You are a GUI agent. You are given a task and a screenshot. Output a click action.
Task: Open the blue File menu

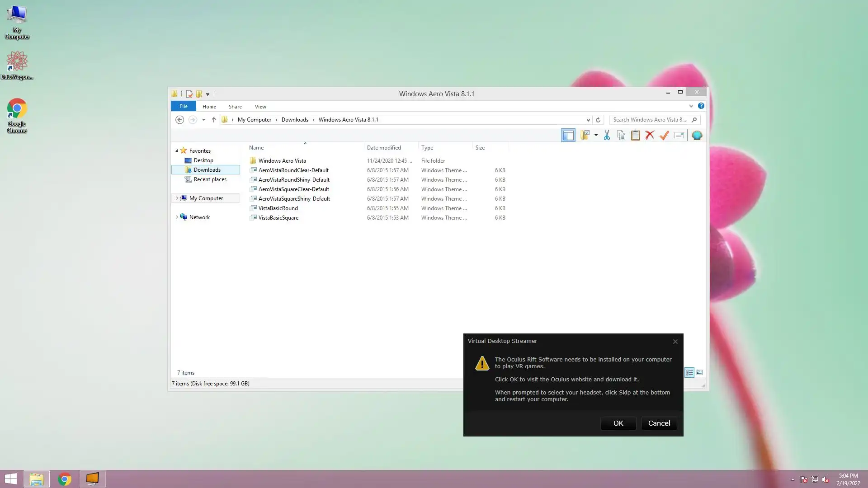coord(183,106)
